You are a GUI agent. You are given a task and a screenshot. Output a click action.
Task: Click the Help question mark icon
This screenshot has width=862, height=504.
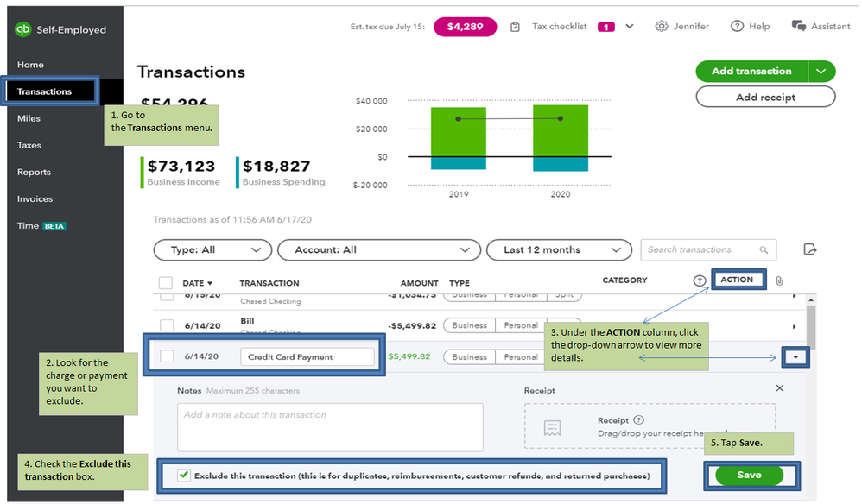[x=737, y=27]
